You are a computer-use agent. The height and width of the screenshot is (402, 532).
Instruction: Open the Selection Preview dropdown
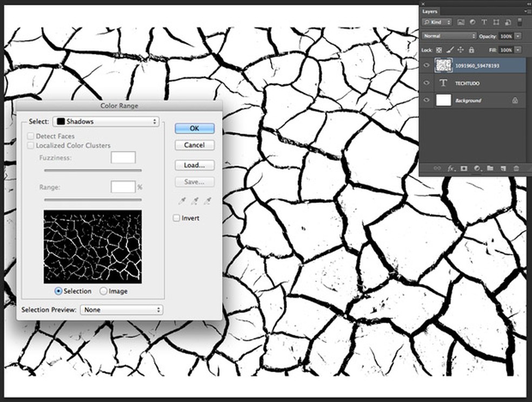click(x=121, y=310)
